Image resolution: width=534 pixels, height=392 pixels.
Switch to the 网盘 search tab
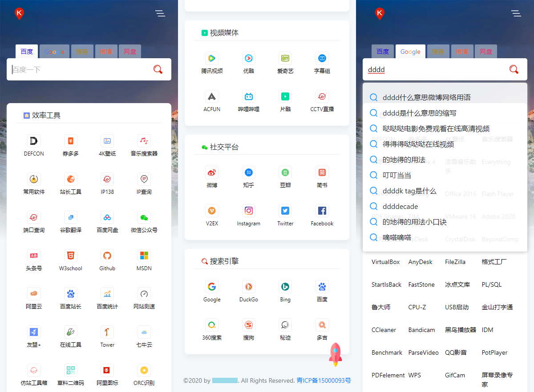(x=129, y=51)
